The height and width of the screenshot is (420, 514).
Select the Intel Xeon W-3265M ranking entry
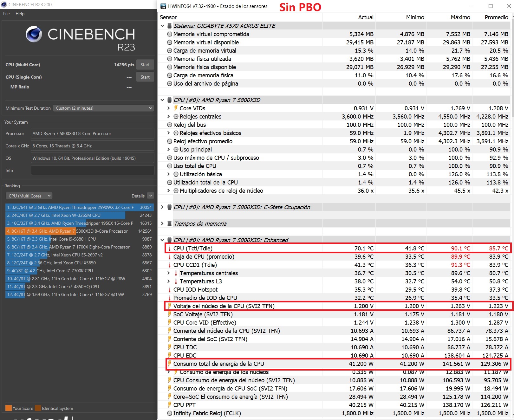tap(80, 215)
